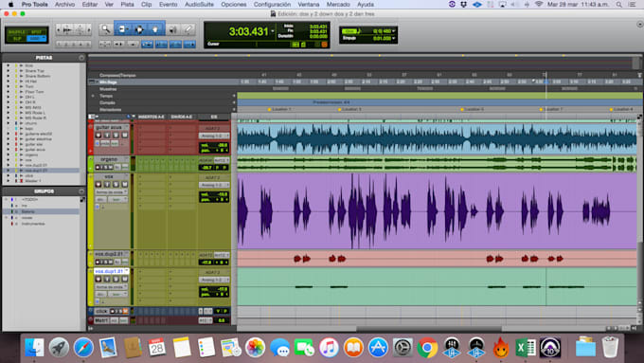Select the Trim tool

(122, 29)
